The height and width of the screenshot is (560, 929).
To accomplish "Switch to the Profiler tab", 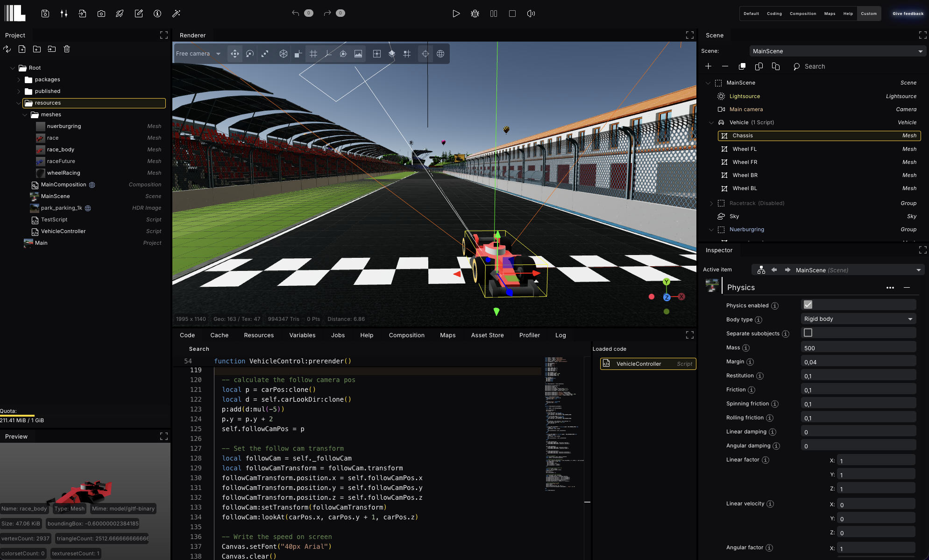I will pos(529,335).
